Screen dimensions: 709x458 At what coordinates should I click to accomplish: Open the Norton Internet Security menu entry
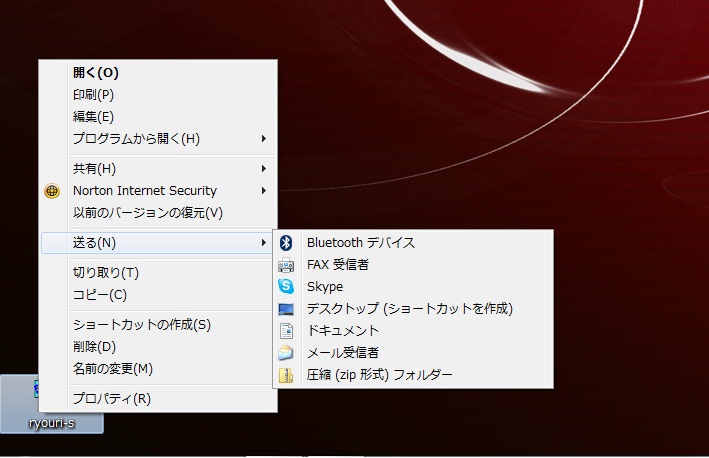(158, 191)
